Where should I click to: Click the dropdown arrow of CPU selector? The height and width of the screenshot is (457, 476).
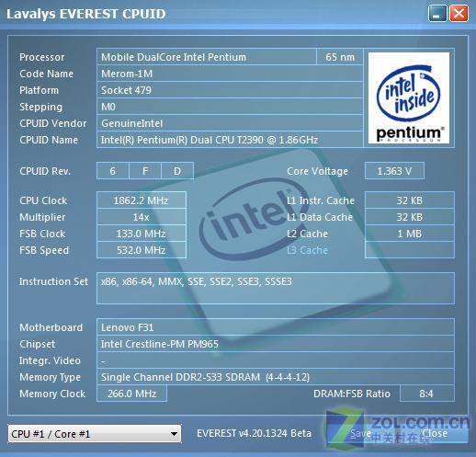[174, 434]
